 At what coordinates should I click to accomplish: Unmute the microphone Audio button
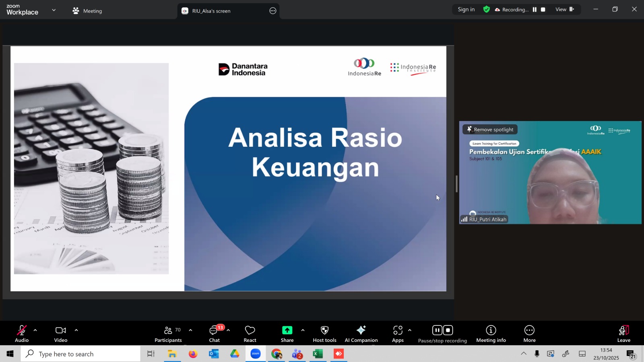click(x=22, y=334)
